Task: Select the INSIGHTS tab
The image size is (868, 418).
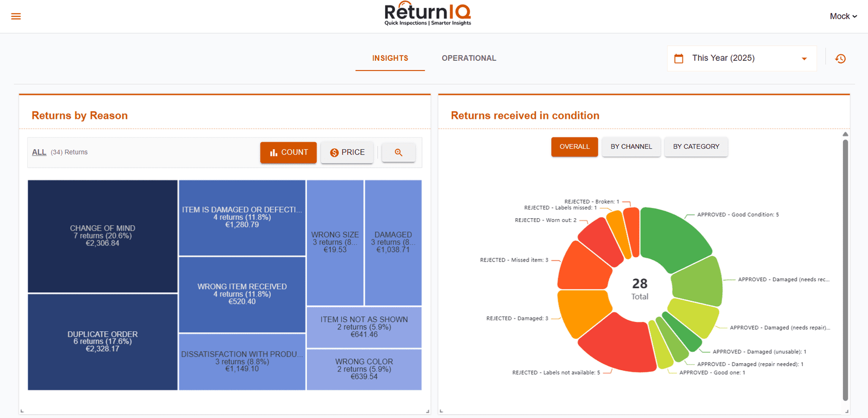Action: click(390, 58)
